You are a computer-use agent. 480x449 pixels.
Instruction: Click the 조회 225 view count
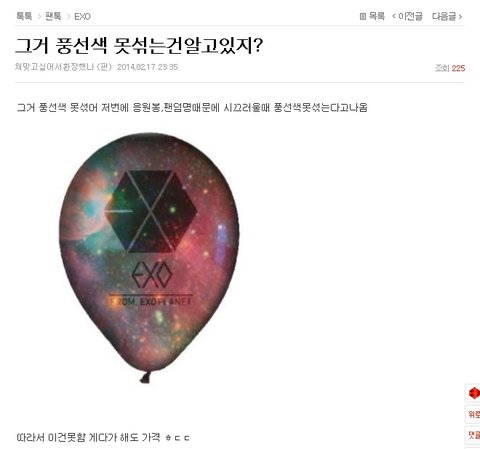(x=450, y=68)
